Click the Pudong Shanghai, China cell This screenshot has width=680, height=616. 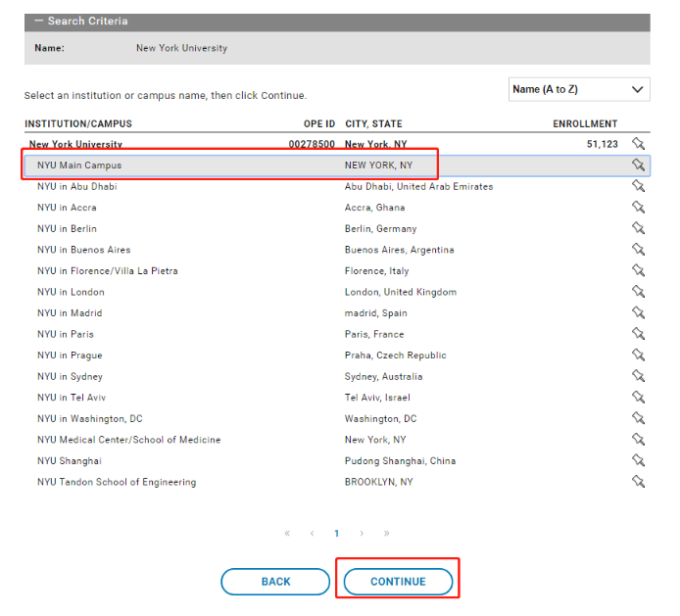coord(400,461)
